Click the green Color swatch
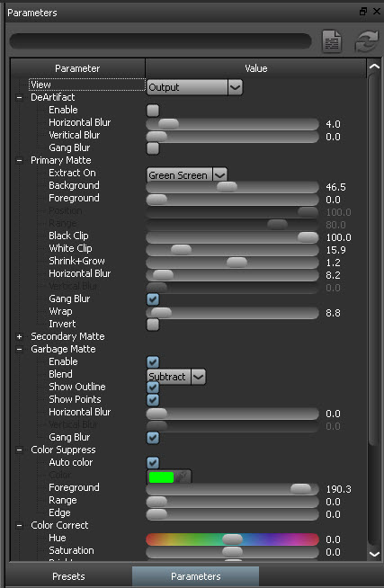The height and width of the screenshot is (588, 384). click(x=161, y=477)
